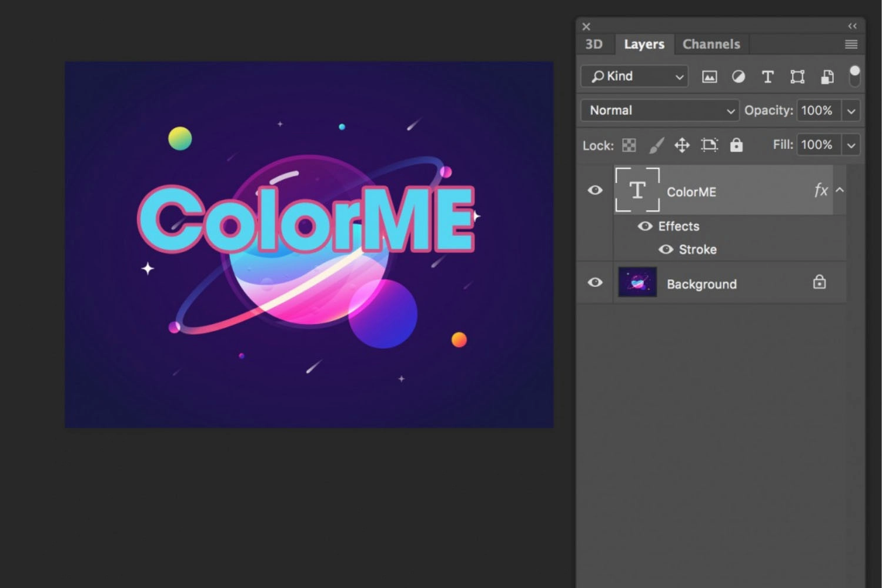This screenshot has height=588, width=882.
Task: Switch to the 3D tab
Action: point(594,44)
